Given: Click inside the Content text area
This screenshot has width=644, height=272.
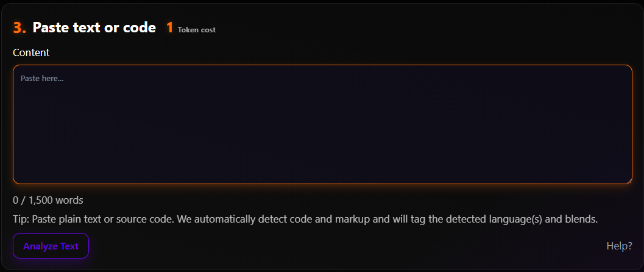Looking at the screenshot, I should [x=322, y=128].
